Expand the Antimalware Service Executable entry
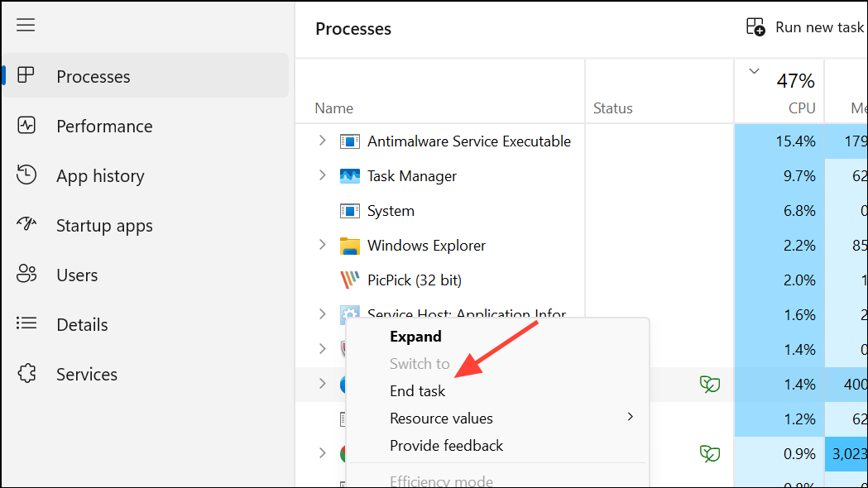868x488 pixels. pos(322,141)
